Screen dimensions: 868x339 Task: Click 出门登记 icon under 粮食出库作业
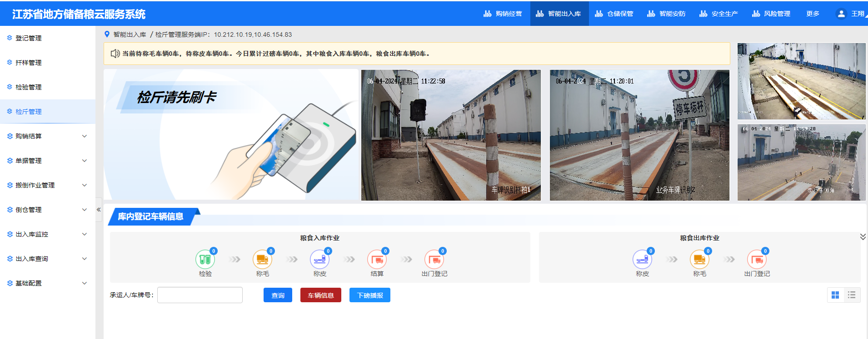click(x=757, y=260)
